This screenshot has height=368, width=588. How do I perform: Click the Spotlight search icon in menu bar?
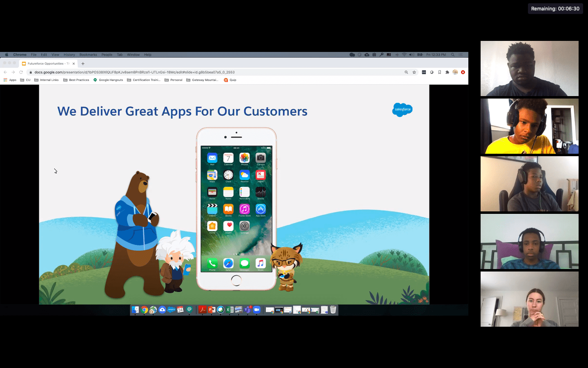click(x=452, y=55)
